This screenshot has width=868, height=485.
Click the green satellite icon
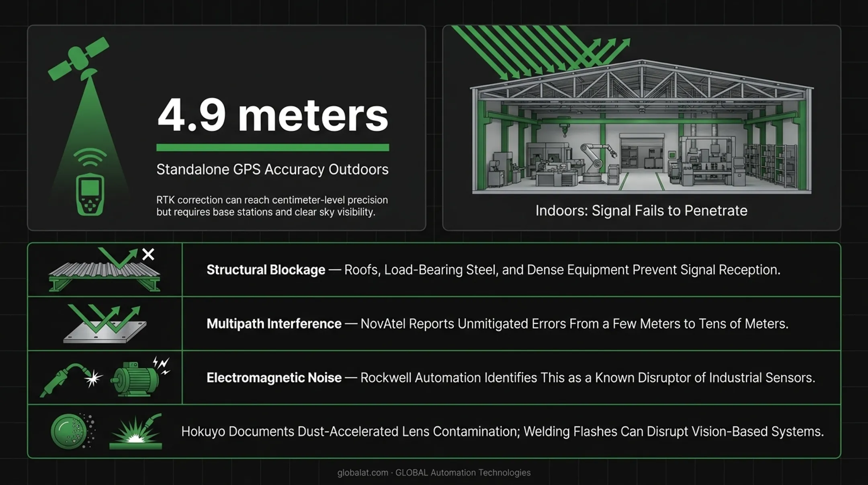(x=79, y=59)
